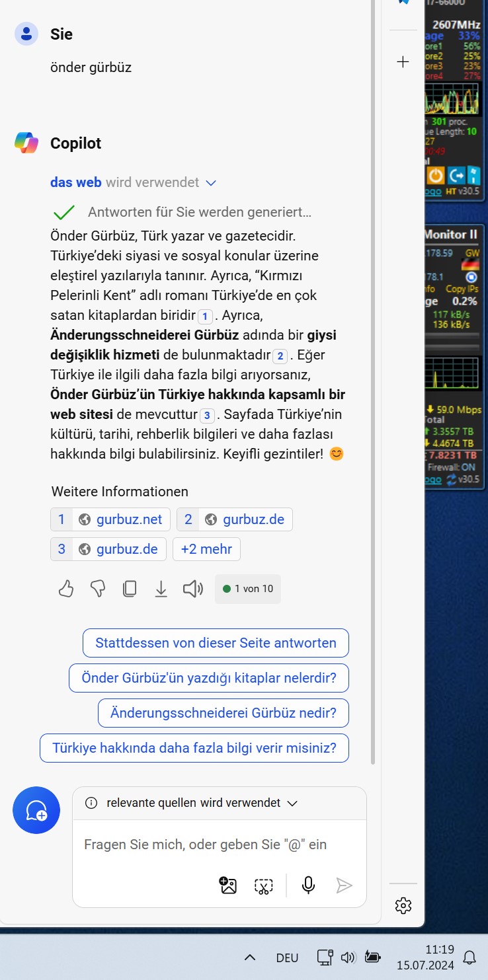
Task: Expand sources with '+2 mehr' button
Action: [206, 549]
